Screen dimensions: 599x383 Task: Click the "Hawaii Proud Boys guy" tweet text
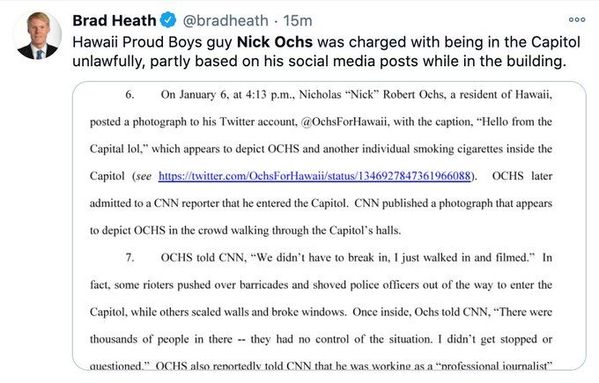[152, 42]
